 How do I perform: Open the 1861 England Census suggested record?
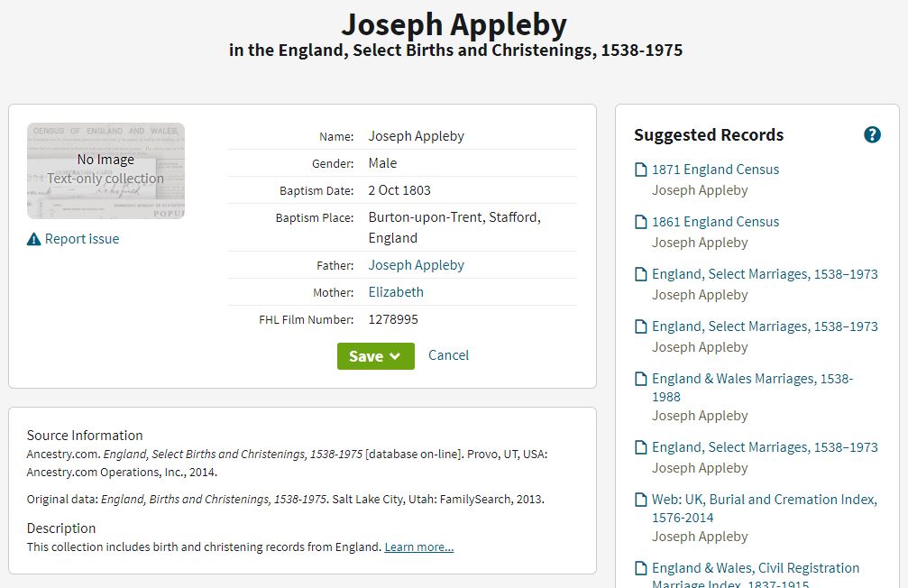click(716, 222)
